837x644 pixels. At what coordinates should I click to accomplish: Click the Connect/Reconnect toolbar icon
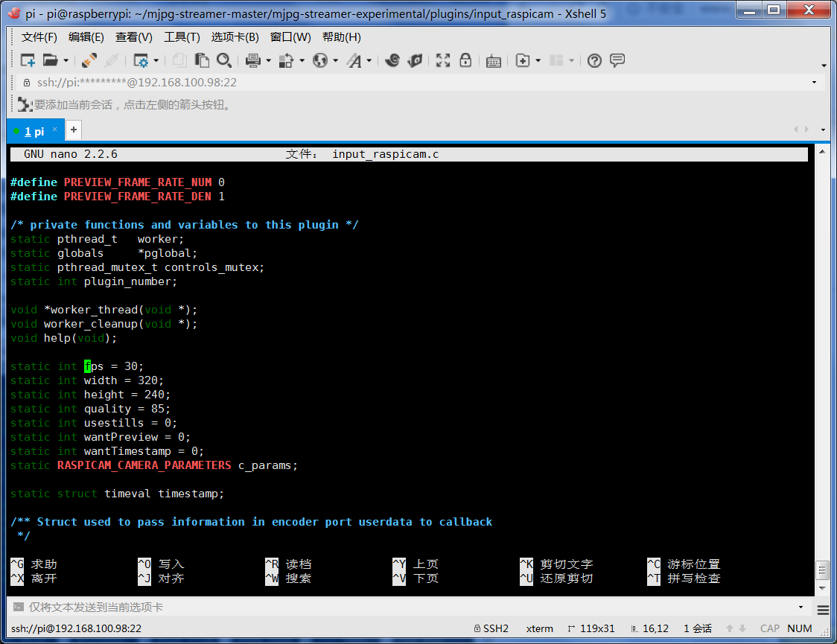pyautogui.click(x=89, y=60)
